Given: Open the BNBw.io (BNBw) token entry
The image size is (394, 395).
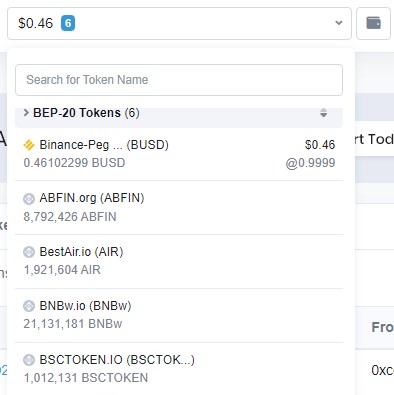Looking at the screenshot, I should point(179,315).
